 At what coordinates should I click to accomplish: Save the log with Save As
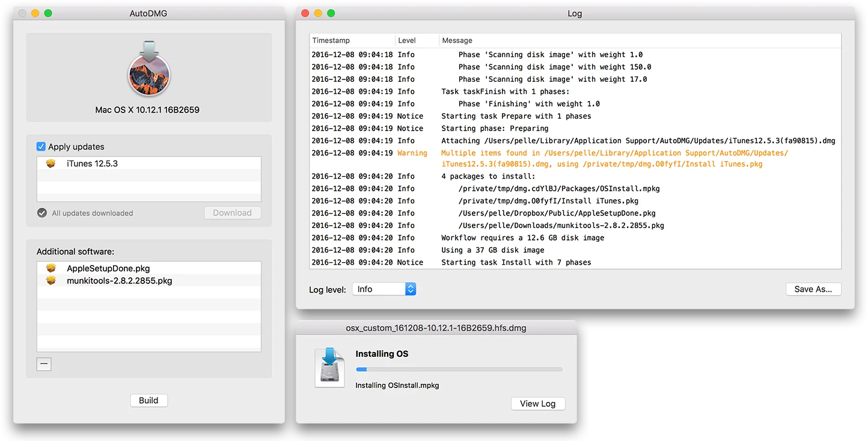tap(813, 289)
